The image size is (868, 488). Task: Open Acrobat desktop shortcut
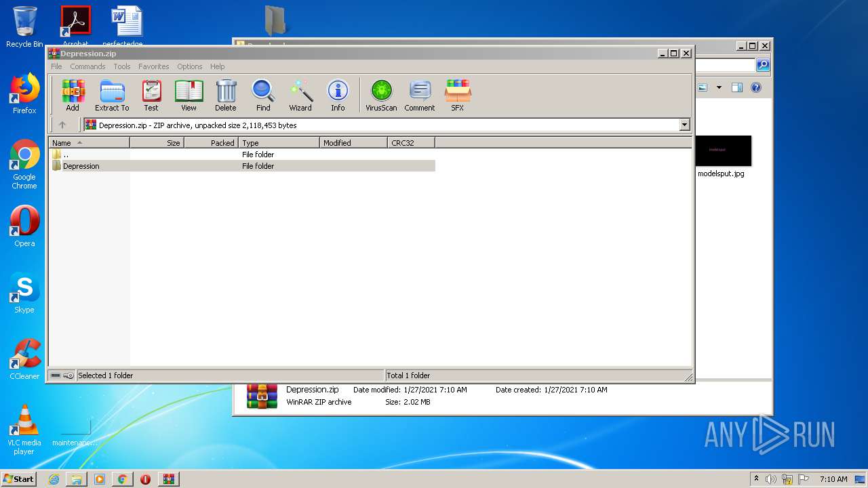(75, 26)
